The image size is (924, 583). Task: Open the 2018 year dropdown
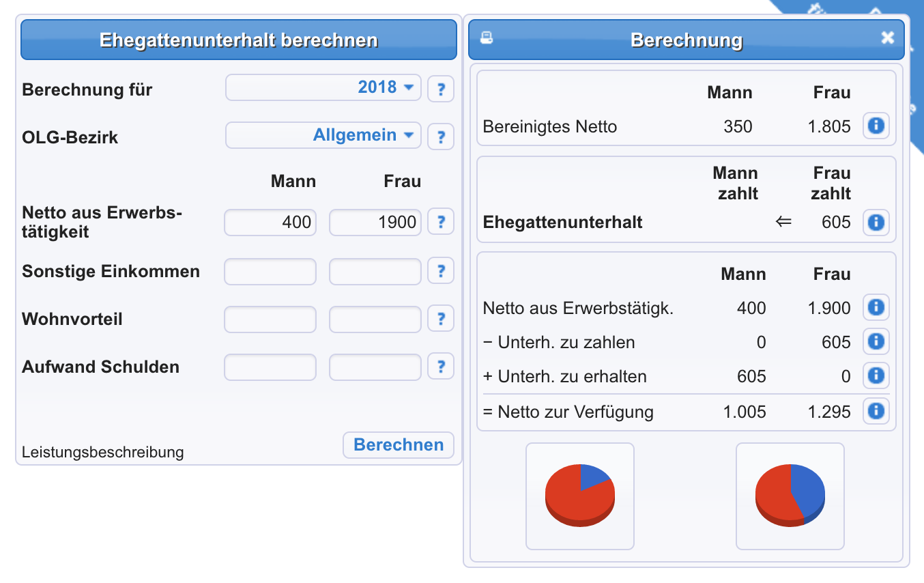323,87
